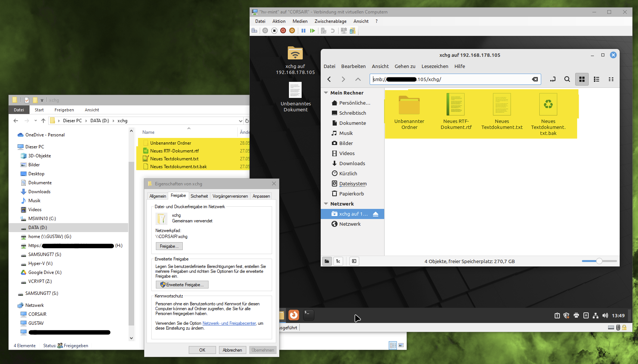Click the Explorer large icons view button
The width and height of the screenshot is (638, 364).
click(401, 345)
